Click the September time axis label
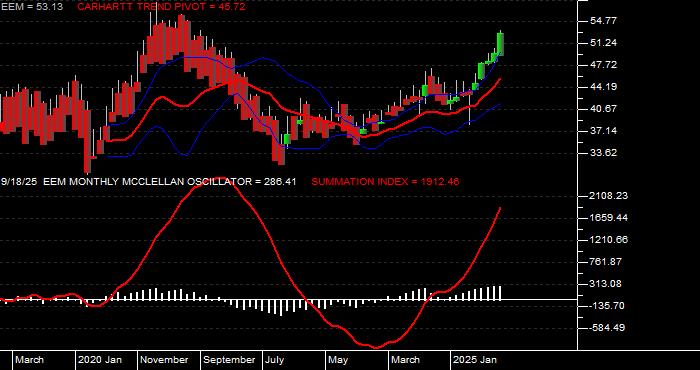This screenshot has width=700, height=370. coord(230,360)
